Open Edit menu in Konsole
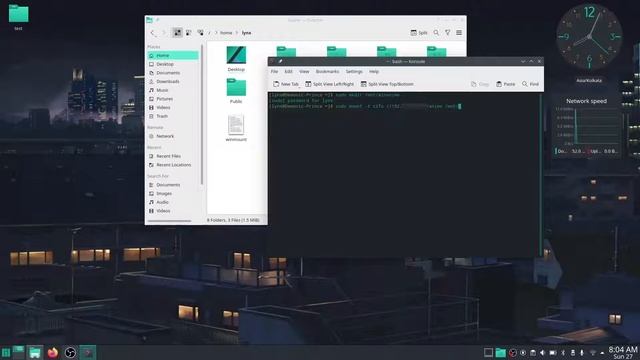 (288, 71)
